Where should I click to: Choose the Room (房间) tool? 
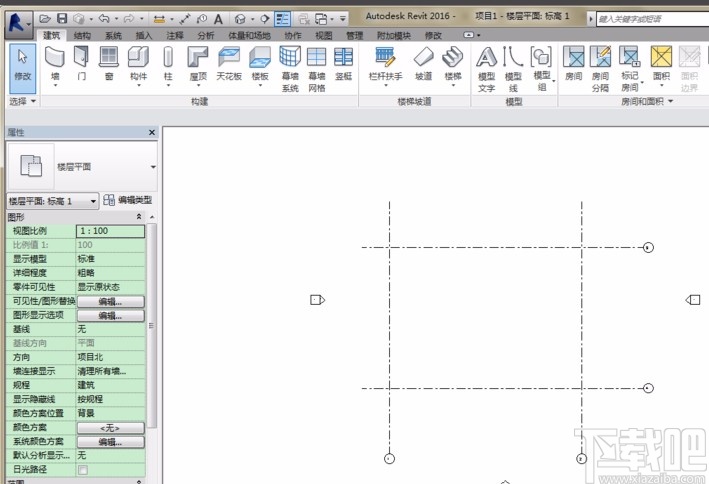coord(574,63)
